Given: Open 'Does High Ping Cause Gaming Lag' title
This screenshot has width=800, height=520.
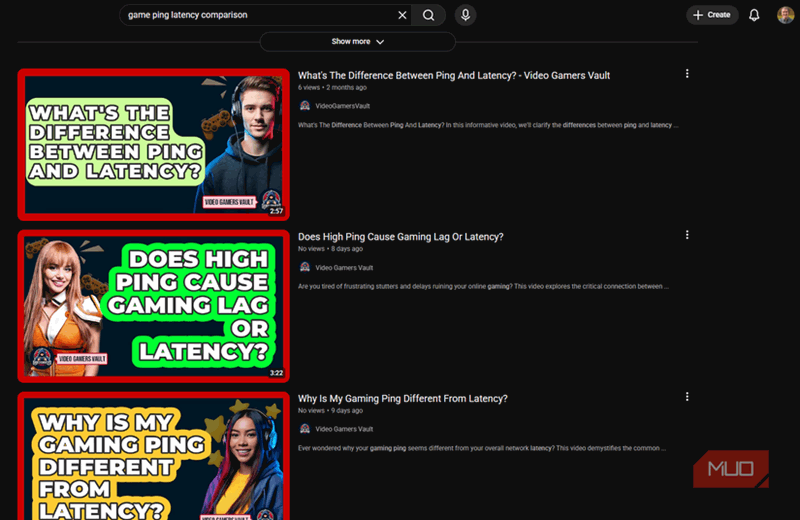Looking at the screenshot, I should point(400,237).
